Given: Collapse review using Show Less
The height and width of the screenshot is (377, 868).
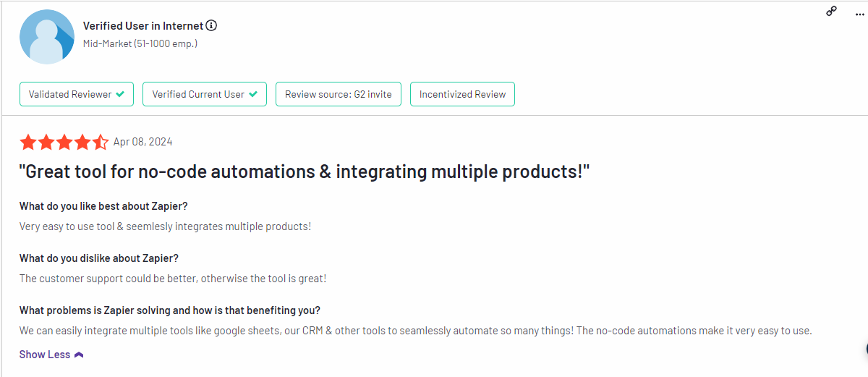Looking at the screenshot, I should tap(51, 355).
